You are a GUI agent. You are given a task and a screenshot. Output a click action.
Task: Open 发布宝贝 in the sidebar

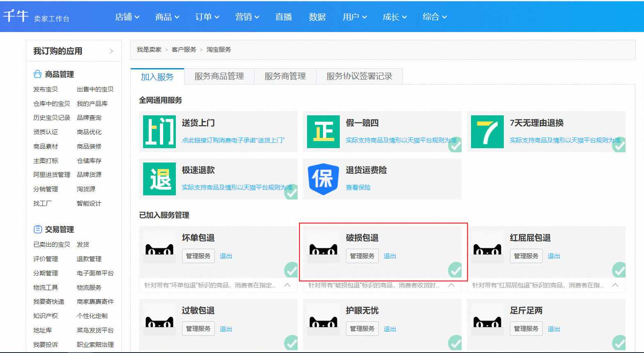pos(46,89)
